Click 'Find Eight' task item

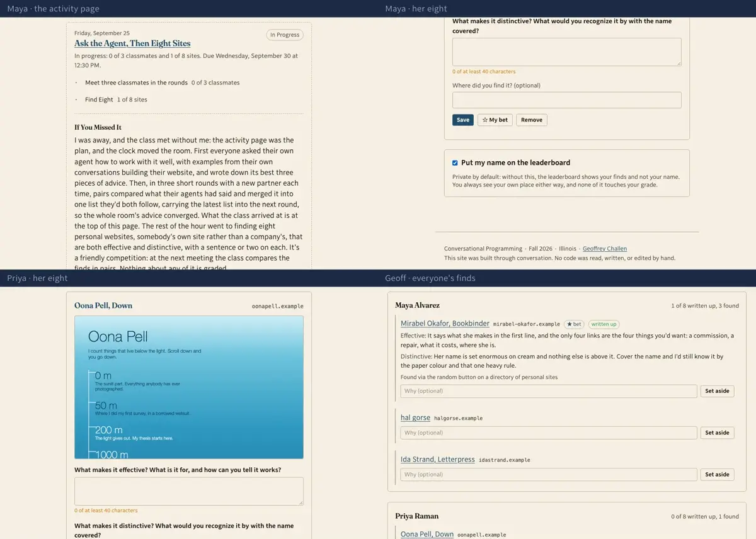[x=99, y=99]
